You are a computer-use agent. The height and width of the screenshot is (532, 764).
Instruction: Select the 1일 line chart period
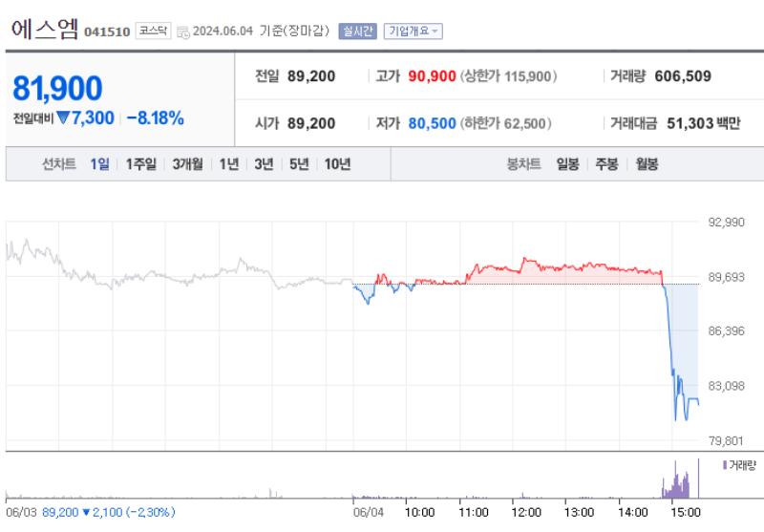coord(99,163)
